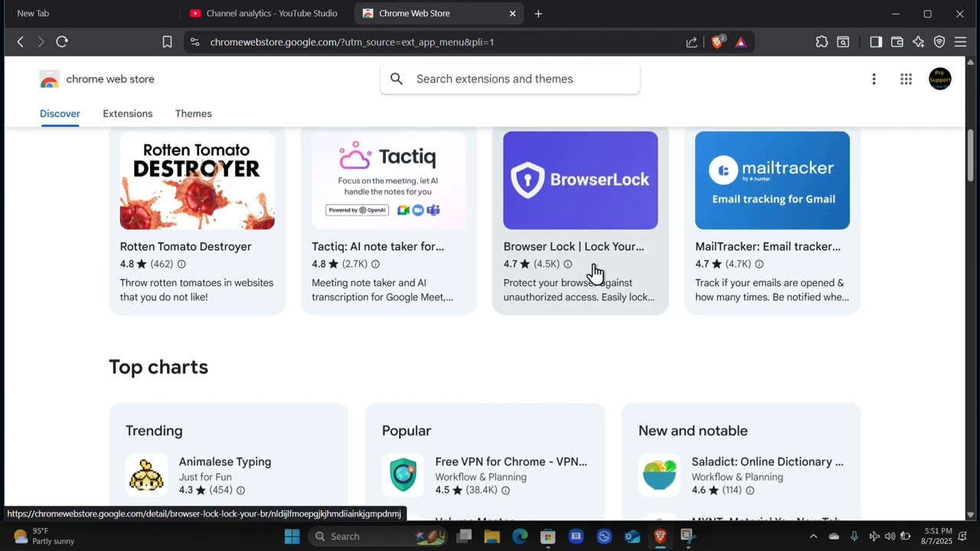Click the address bar URL

click(x=352, y=42)
